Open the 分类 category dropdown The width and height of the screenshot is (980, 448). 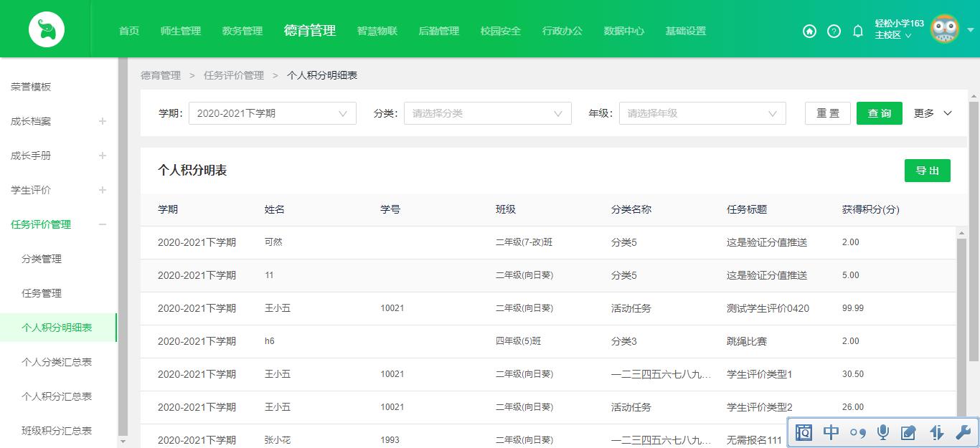488,113
